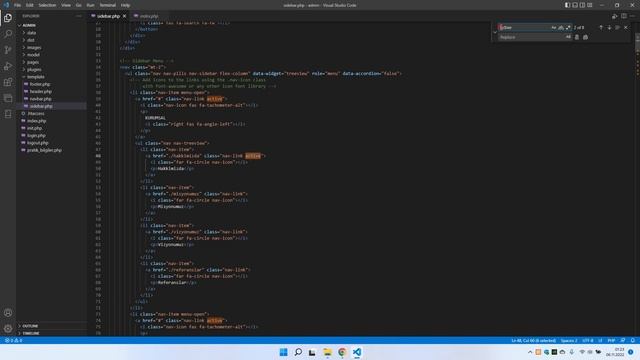640x360 pixels.
Task: Open the File menu
Action: pos(18,5)
